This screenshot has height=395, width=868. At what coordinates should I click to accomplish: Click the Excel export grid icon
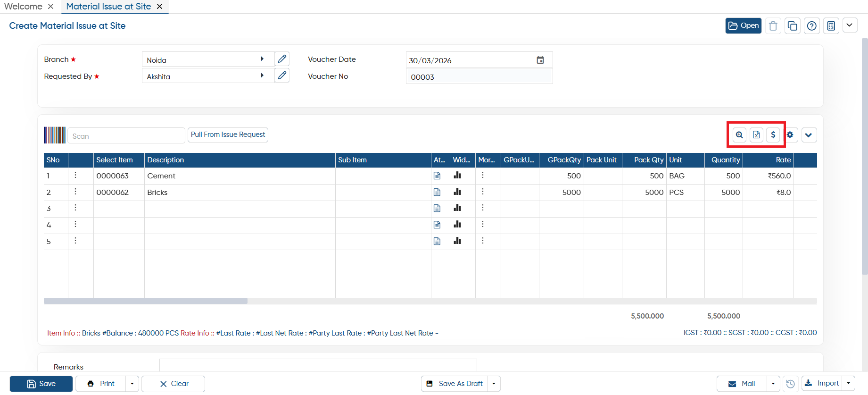[x=756, y=135]
